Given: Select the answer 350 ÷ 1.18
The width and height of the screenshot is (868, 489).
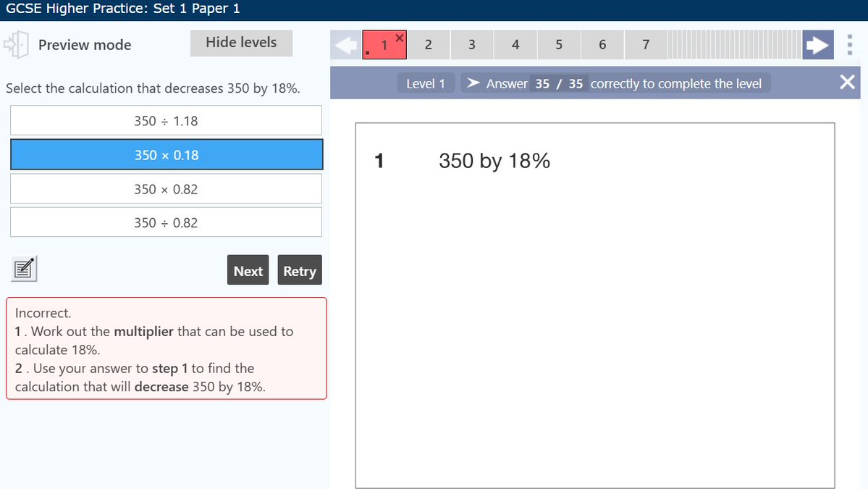Looking at the screenshot, I should point(166,120).
